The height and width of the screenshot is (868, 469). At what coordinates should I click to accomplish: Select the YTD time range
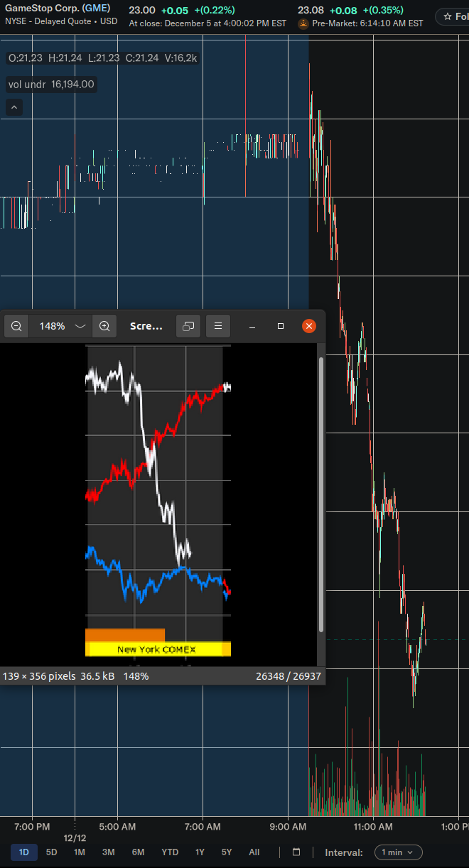click(x=170, y=852)
